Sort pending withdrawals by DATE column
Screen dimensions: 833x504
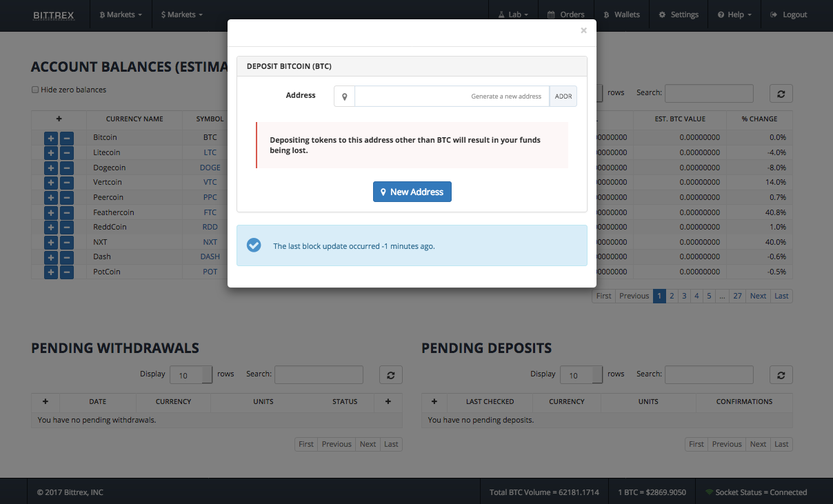(x=98, y=402)
